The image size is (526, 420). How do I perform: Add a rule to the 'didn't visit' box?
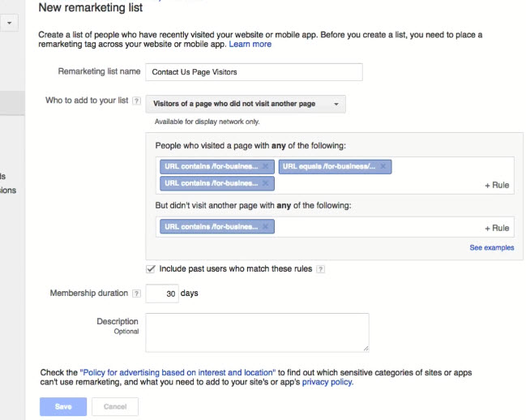496,228
